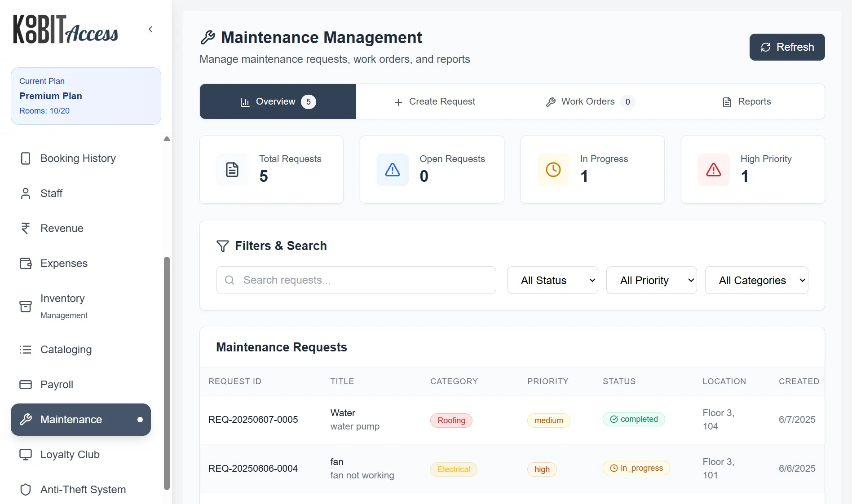Viewport: 852px width, 504px height.
Task: Open the All Categories dropdown
Action: coord(756,280)
